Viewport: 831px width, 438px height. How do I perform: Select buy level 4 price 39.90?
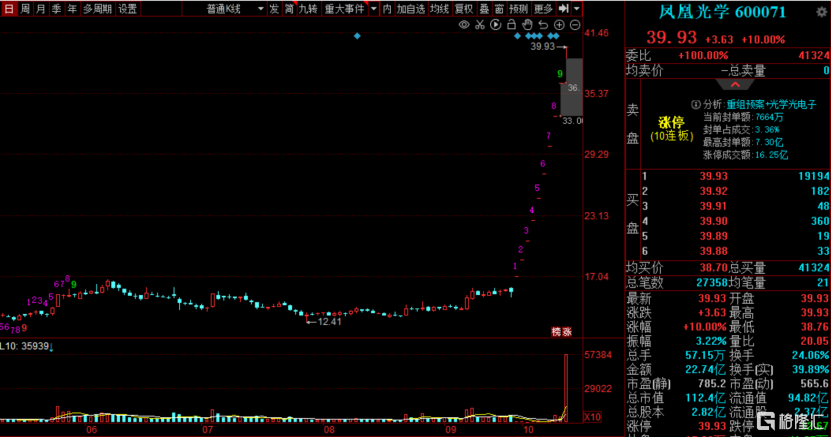713,221
